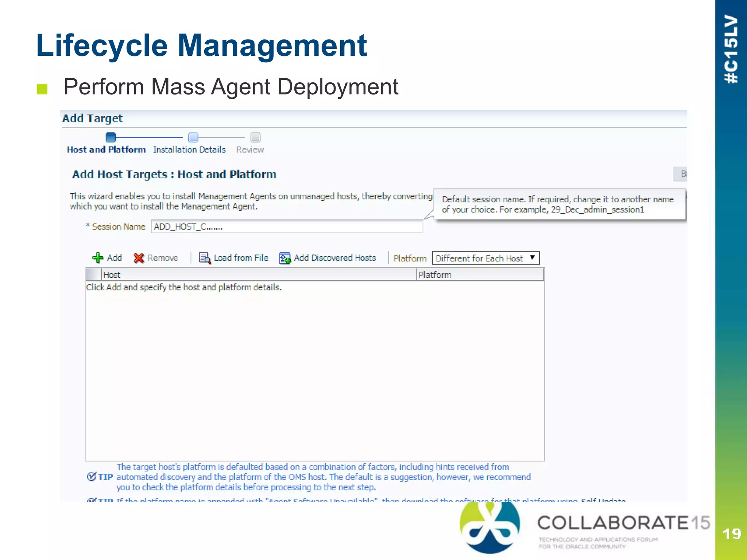
Task: Click the Add Target heading
Action: point(92,118)
